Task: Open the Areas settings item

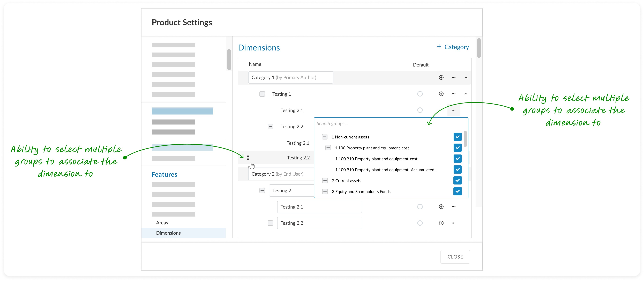Action: pyautogui.click(x=162, y=223)
